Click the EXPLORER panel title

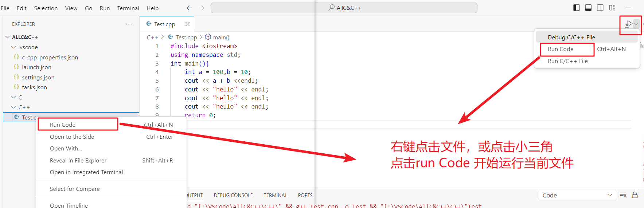coord(23,24)
